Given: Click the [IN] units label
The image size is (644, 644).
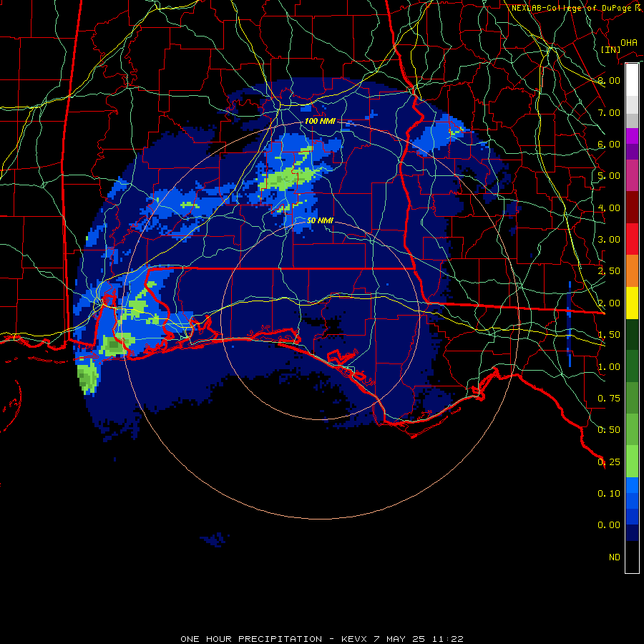Looking at the screenshot, I should [x=610, y=49].
